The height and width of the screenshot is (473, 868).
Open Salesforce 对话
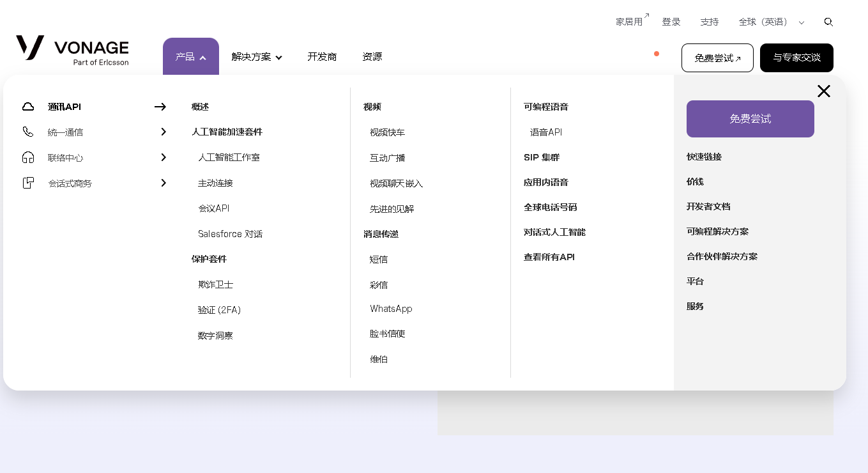click(x=230, y=234)
